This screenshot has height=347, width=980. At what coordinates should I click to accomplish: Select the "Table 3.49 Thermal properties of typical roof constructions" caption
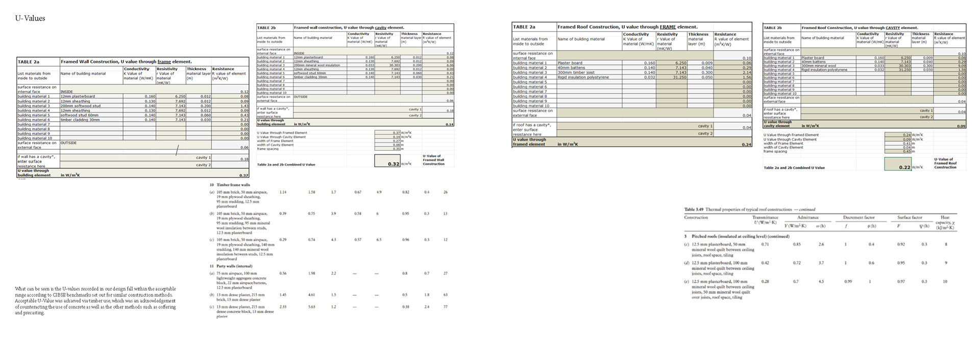tap(749, 209)
